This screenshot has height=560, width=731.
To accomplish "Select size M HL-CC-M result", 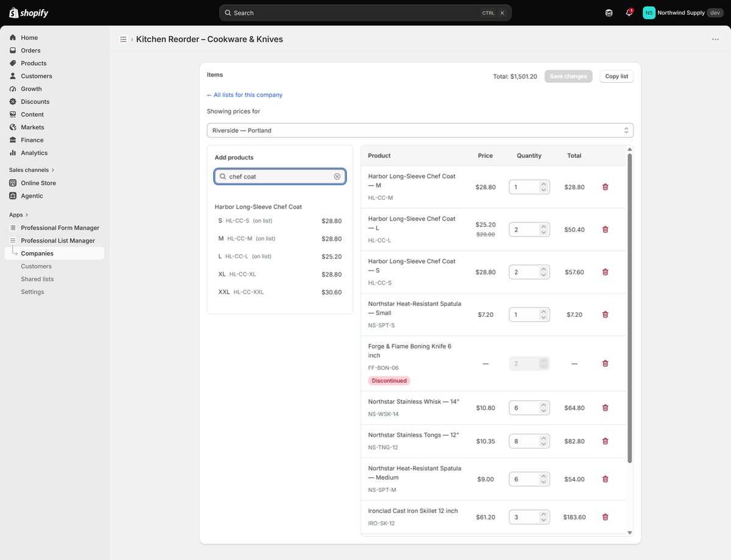I will tap(280, 238).
